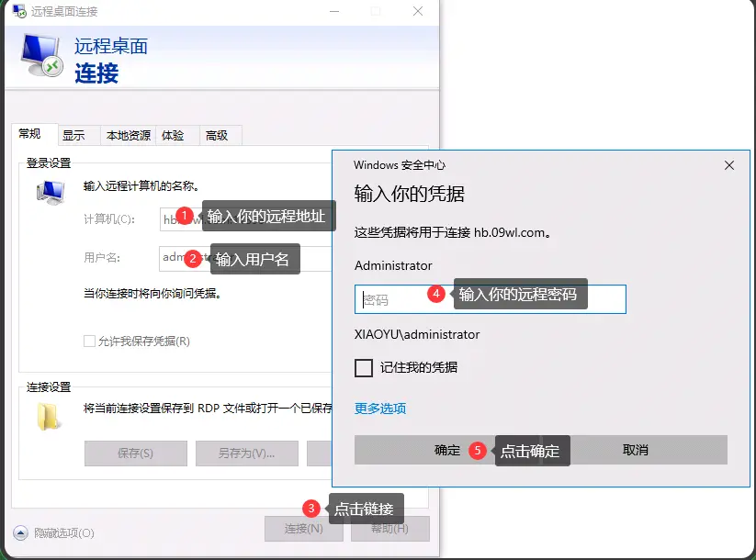Close the Windows 安全中心 dialog
The height and width of the screenshot is (560, 756).
pos(729,165)
